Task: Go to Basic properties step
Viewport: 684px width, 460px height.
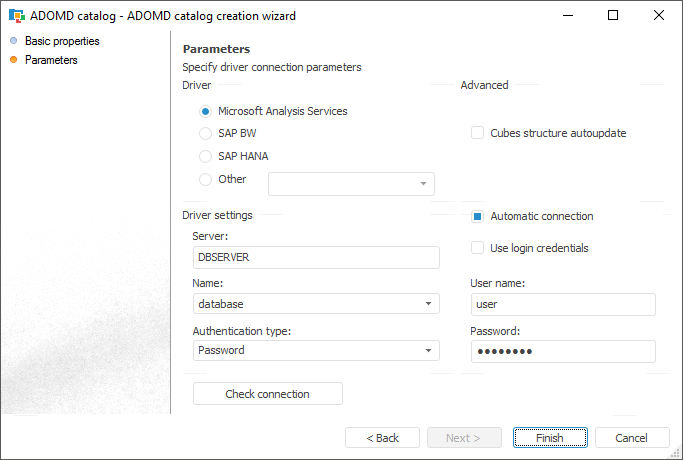Action: click(62, 41)
